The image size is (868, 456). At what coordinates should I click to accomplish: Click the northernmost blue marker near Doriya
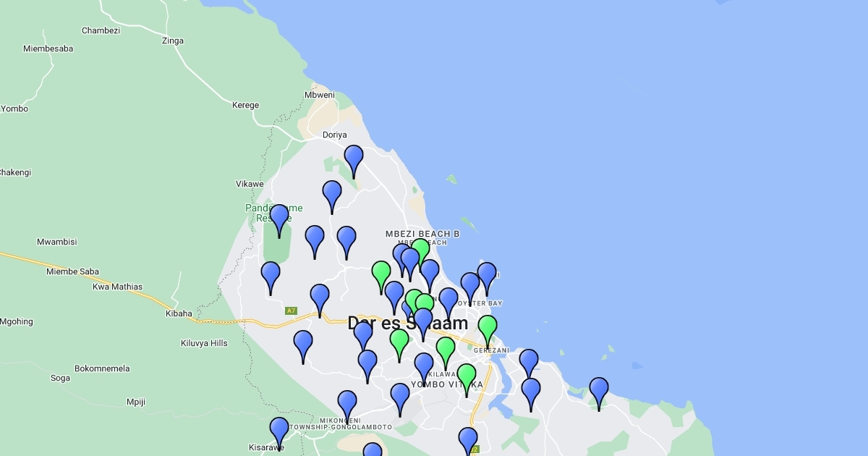point(354,159)
